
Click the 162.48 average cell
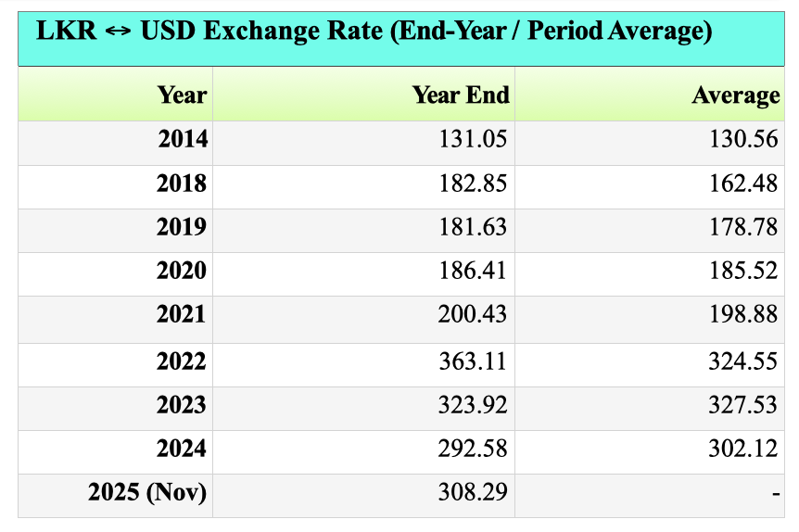point(743,184)
